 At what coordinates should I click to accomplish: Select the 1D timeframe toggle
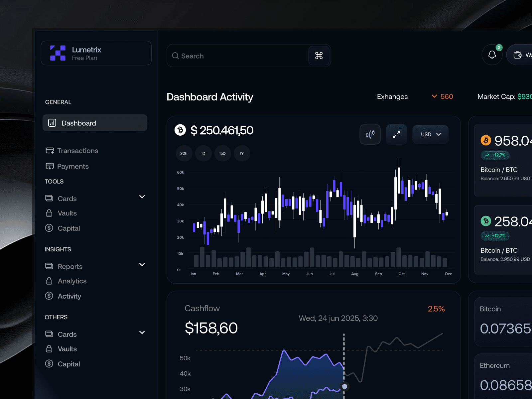click(x=203, y=153)
